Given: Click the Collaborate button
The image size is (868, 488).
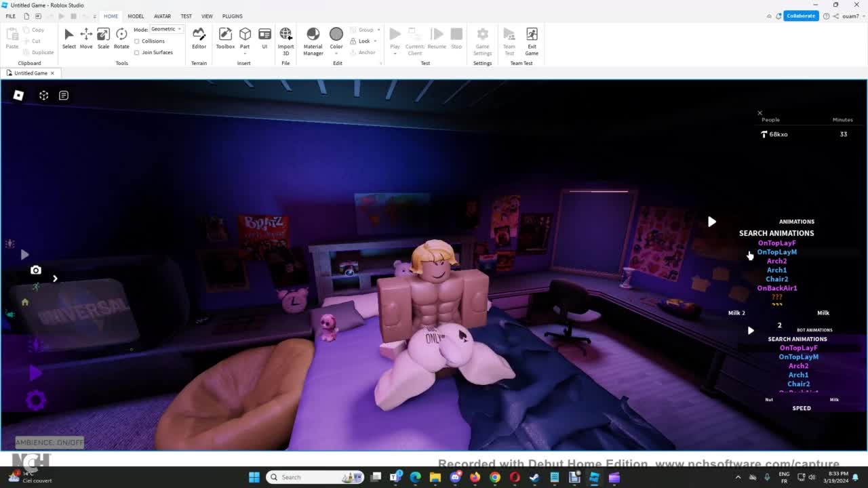Looking at the screenshot, I should (x=801, y=16).
